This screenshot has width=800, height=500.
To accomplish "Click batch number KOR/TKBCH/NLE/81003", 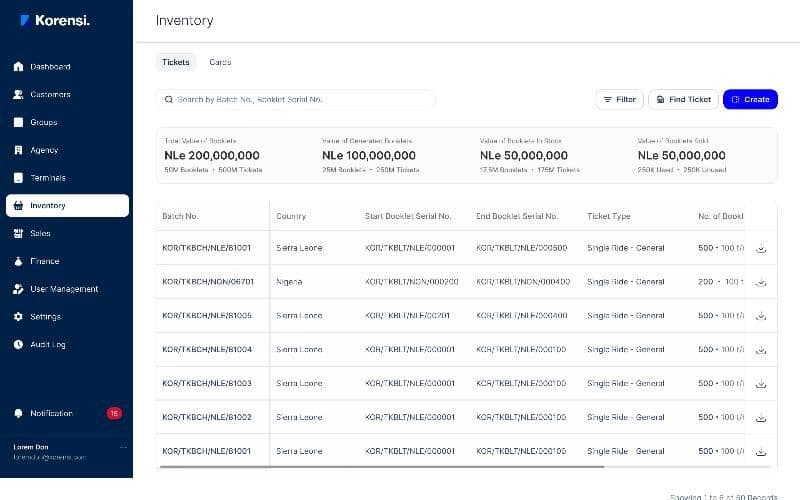I will pyautogui.click(x=207, y=383).
